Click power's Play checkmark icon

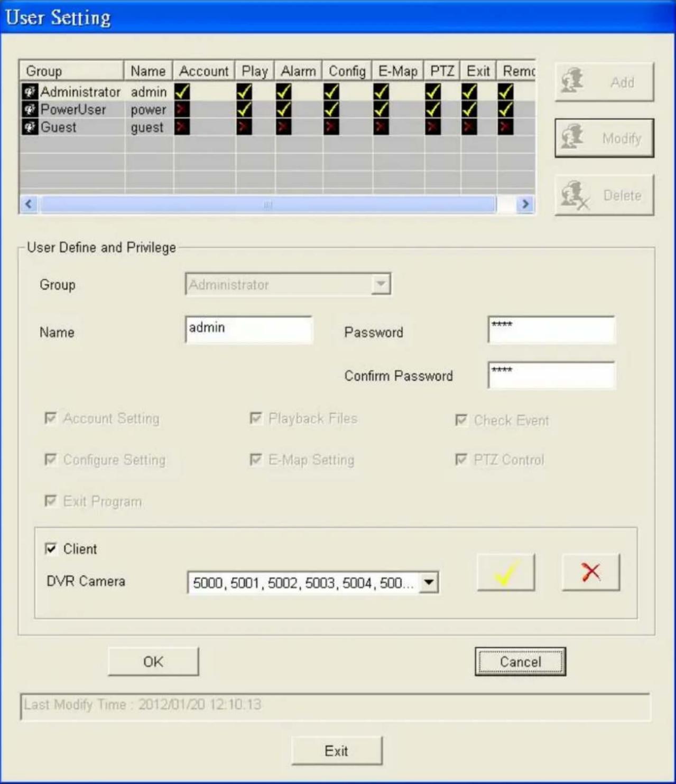click(244, 109)
